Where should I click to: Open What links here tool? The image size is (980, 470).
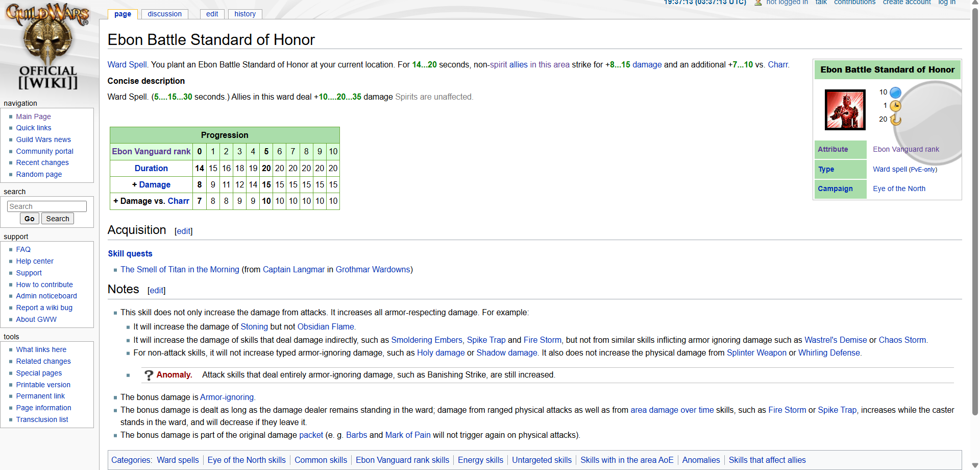41,349
